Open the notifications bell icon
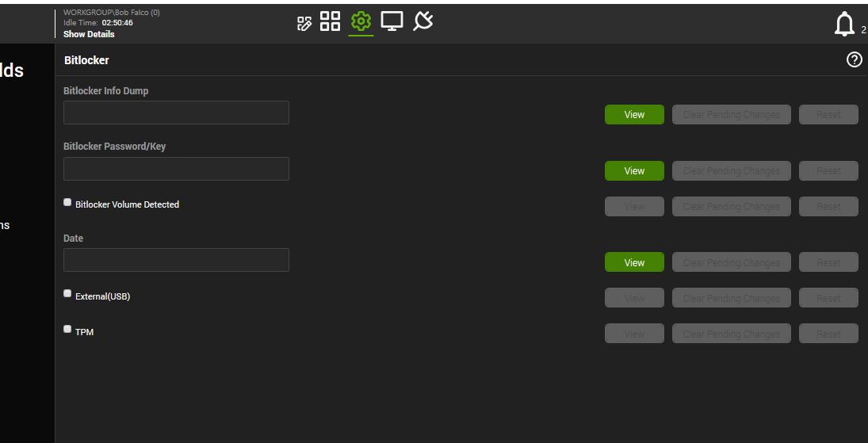This screenshot has height=443, width=868. coord(844,25)
